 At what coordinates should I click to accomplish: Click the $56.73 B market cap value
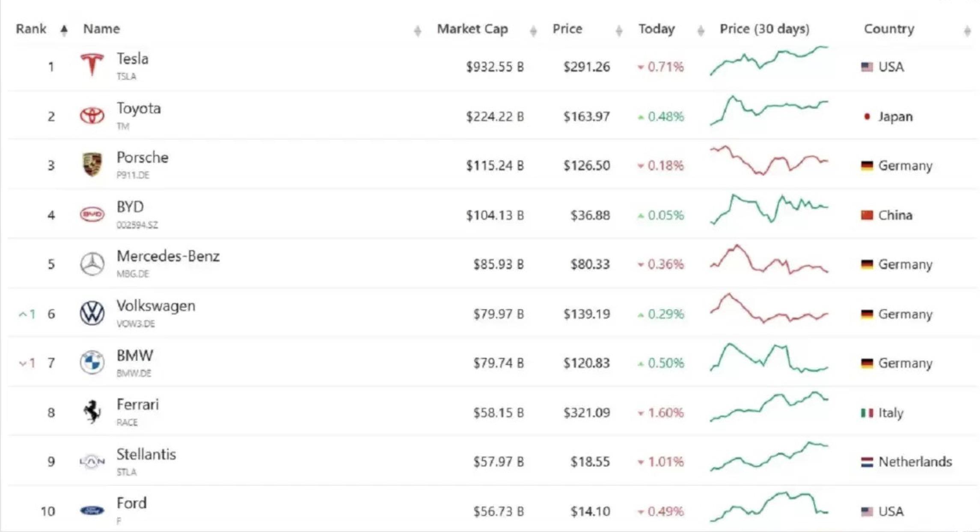coord(499,511)
